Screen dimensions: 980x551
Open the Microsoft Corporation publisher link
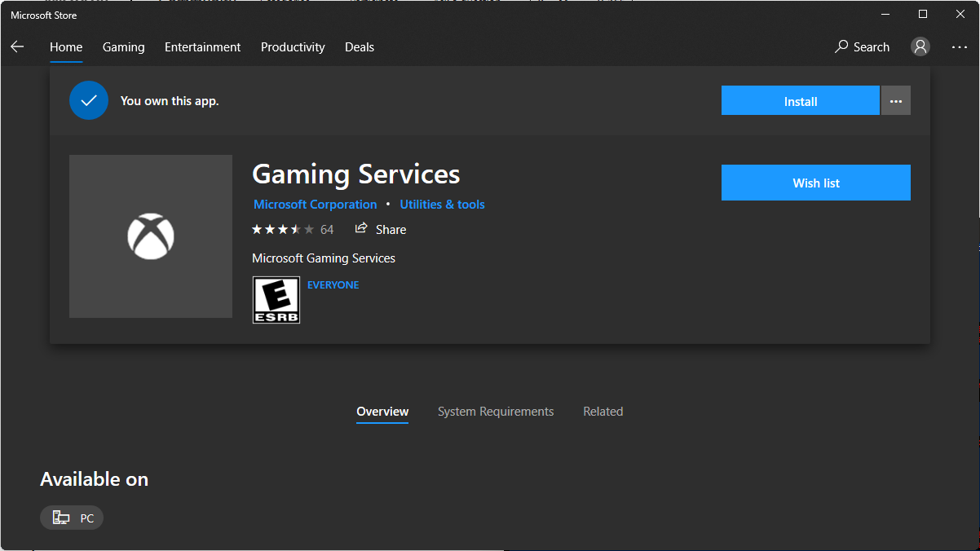316,205
